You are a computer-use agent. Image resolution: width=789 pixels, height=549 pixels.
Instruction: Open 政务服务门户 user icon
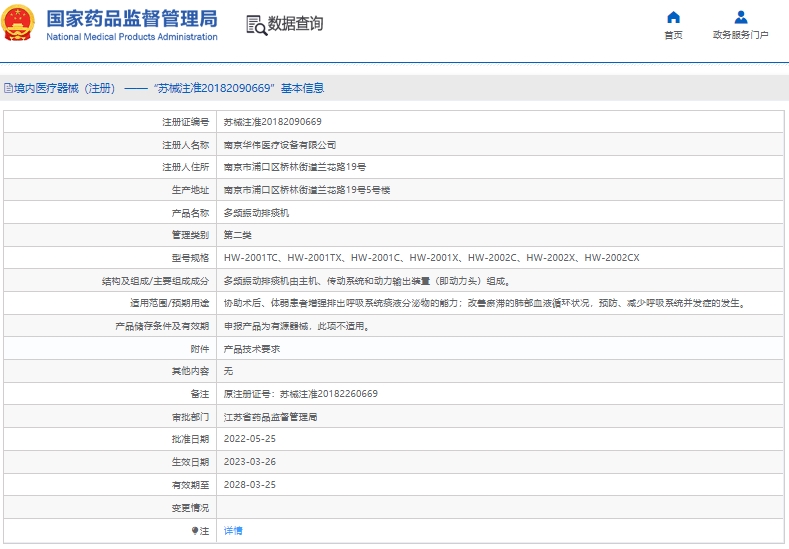[x=741, y=18]
